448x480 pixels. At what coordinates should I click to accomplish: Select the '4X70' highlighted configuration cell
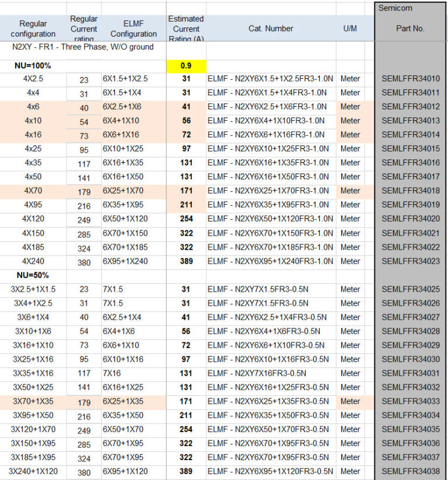33,191
